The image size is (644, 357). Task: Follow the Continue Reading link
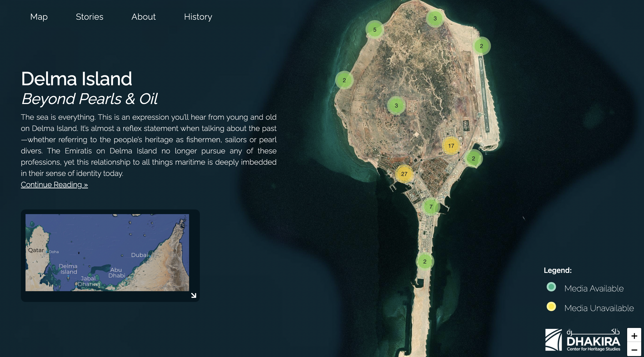coord(54,185)
